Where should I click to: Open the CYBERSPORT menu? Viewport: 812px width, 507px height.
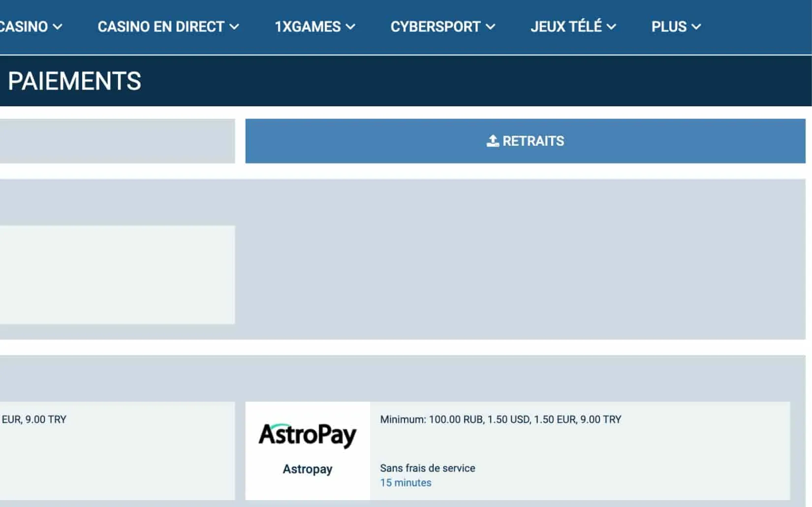pyautogui.click(x=443, y=27)
